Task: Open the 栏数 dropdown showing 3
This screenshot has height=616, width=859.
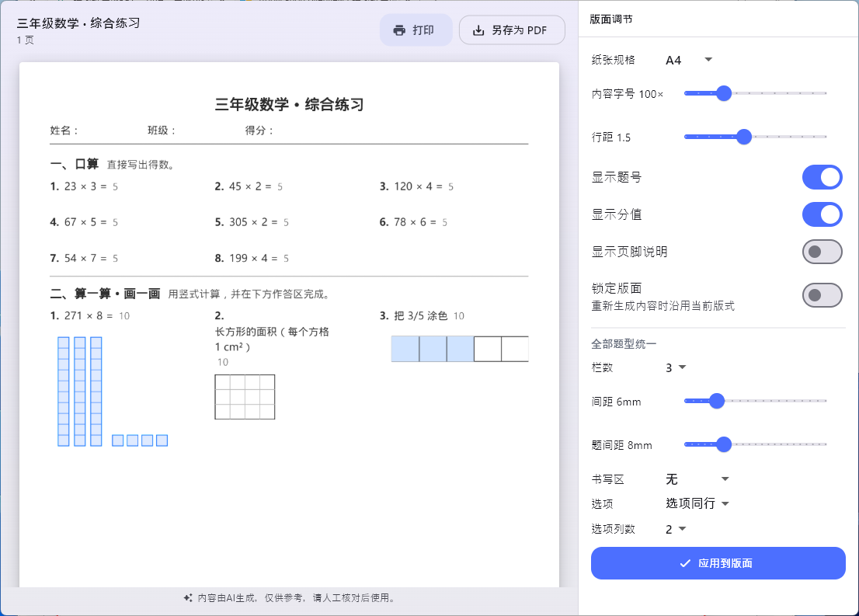Action: tap(676, 367)
